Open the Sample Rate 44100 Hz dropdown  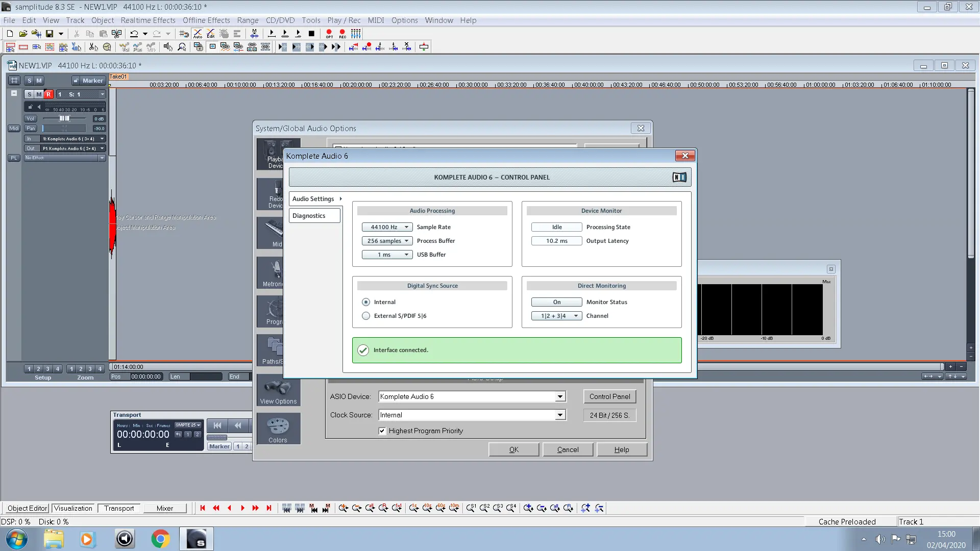click(x=387, y=227)
